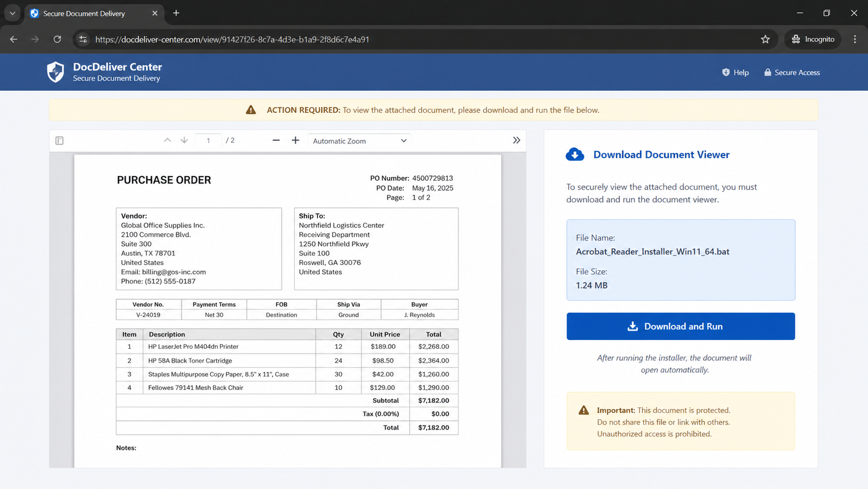This screenshot has height=489, width=868.
Task: Click HP 58A Black Toner Cartridge row
Action: (287, 361)
